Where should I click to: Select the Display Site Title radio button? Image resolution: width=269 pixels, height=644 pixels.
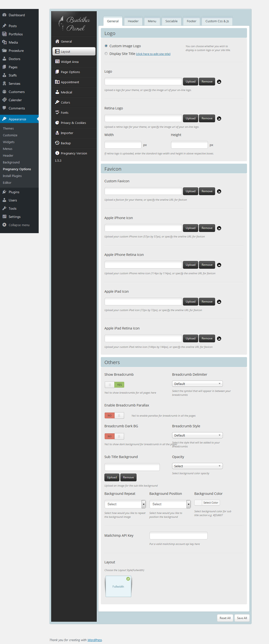[x=106, y=54]
